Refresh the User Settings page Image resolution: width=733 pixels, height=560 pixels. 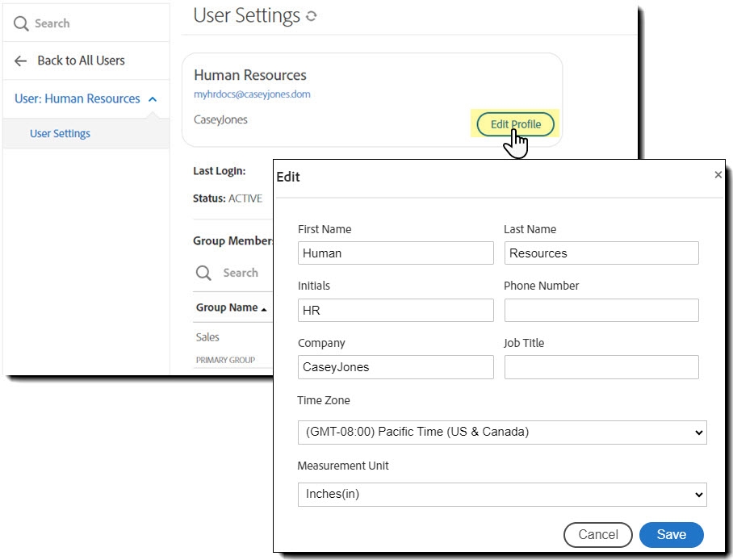pyautogui.click(x=311, y=15)
